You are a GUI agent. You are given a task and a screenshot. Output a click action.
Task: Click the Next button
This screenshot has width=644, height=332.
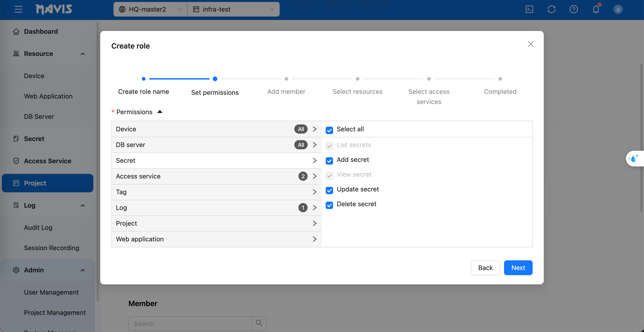518,267
